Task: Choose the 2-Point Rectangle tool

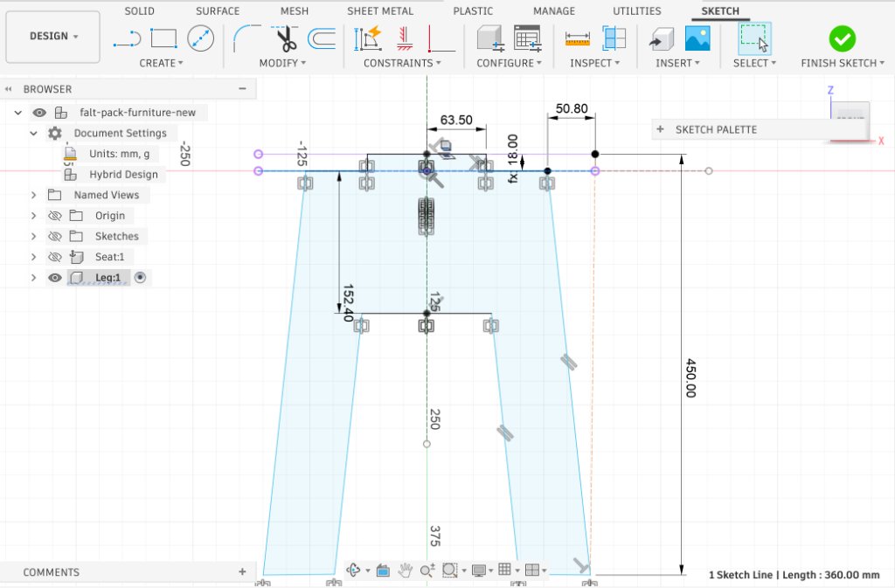Action: point(163,38)
